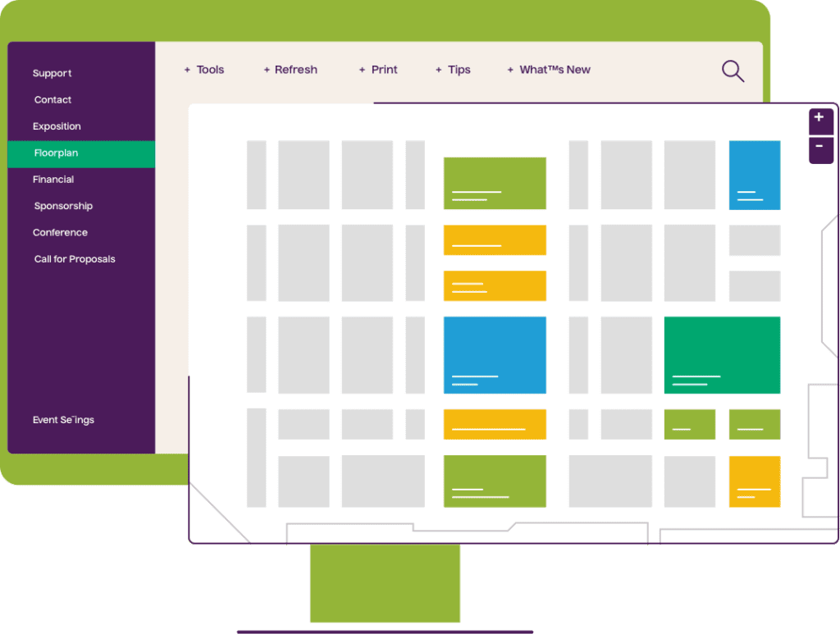Screen dimensions: 840x634
Task: Select the orange bottom-right corner booth
Action: (x=755, y=481)
